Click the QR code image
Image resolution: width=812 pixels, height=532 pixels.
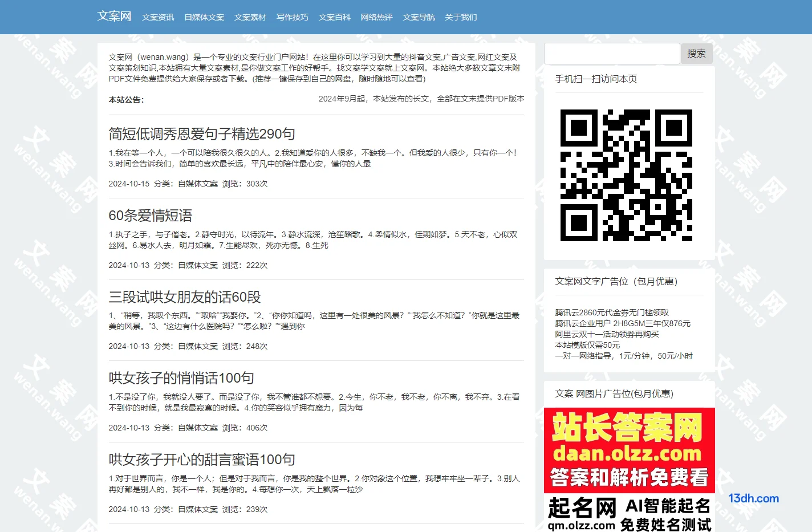coord(626,175)
